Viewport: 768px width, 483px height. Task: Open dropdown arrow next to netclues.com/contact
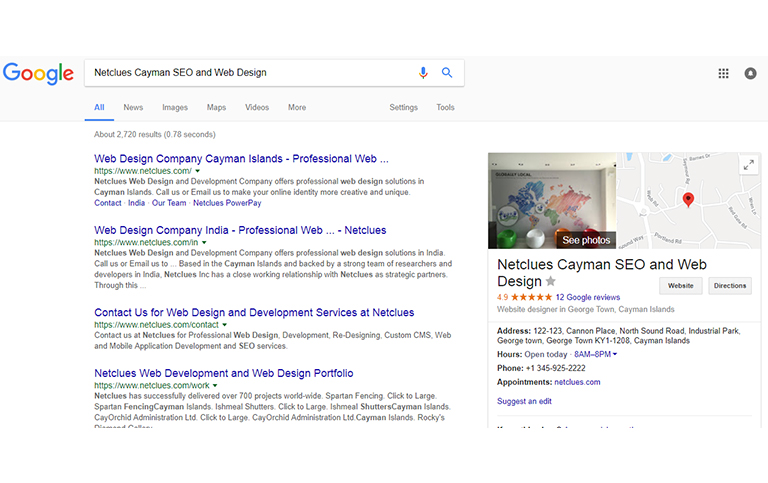pyautogui.click(x=225, y=325)
